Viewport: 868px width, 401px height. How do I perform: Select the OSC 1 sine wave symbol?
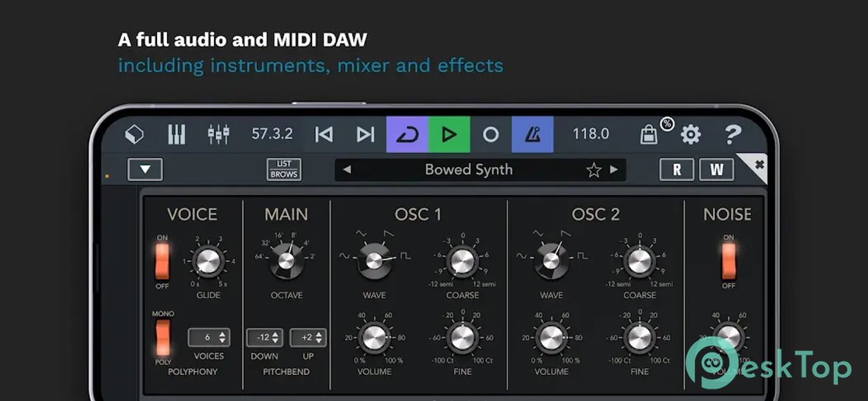(345, 256)
